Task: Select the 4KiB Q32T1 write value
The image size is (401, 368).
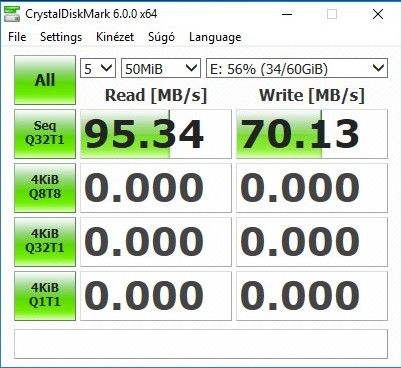Action: click(x=312, y=242)
